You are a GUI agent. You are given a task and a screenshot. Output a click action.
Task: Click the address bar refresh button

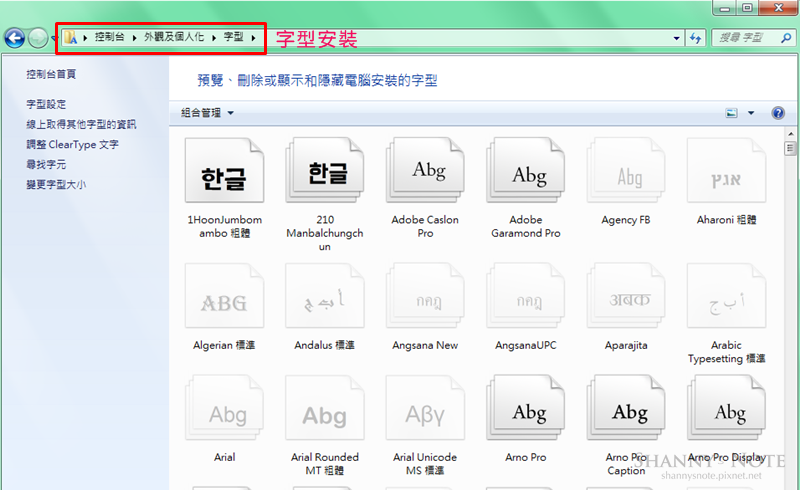pos(695,38)
